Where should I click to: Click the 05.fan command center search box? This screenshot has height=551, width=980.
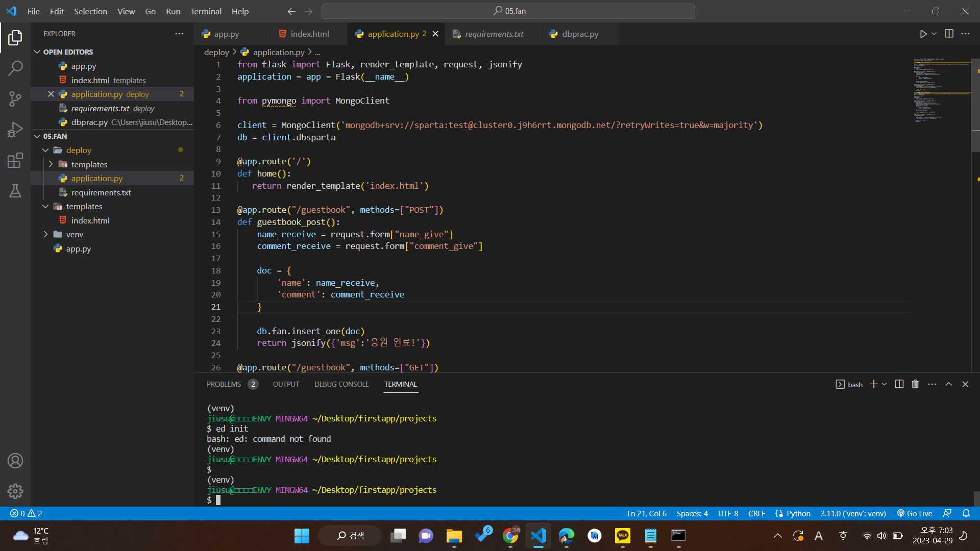(508, 11)
